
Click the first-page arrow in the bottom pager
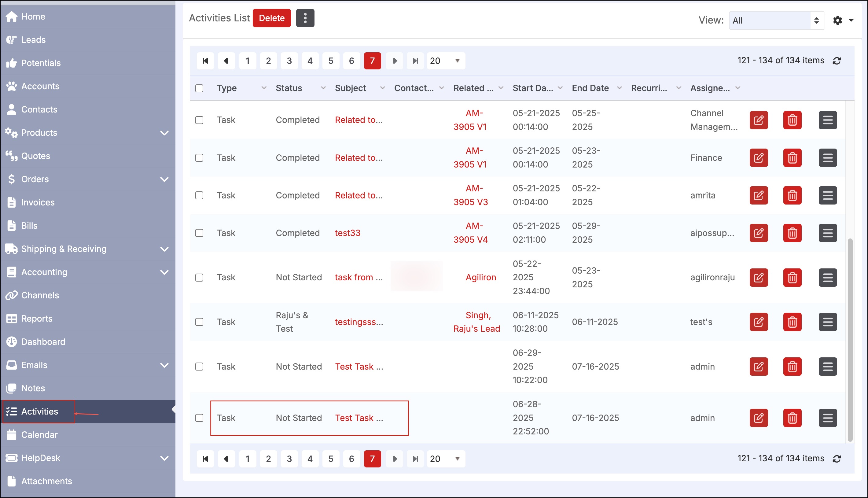205,459
